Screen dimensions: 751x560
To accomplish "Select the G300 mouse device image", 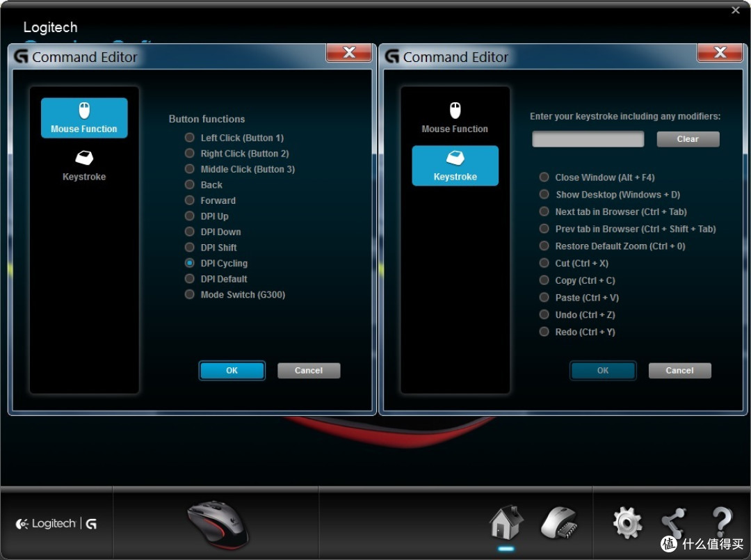I will (218, 525).
